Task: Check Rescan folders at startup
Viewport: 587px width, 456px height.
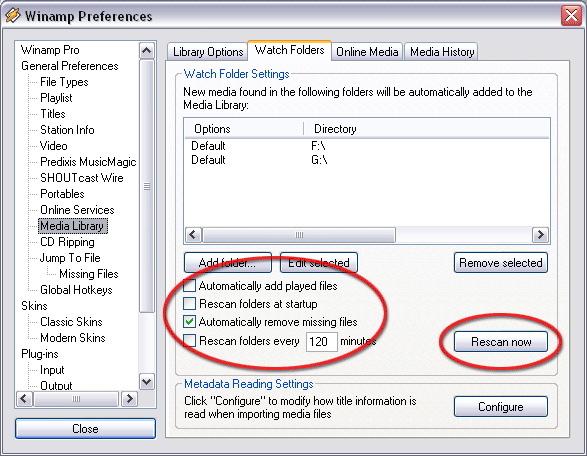Action: point(189,304)
